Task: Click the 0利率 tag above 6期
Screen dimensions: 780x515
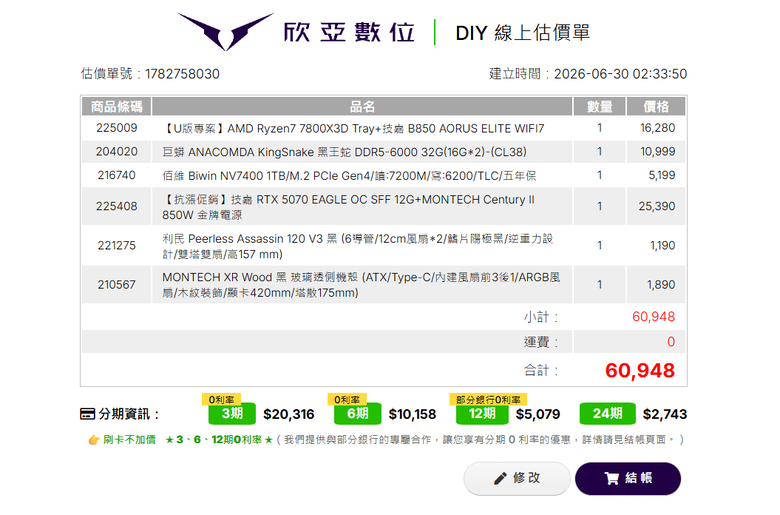Action: click(347, 399)
